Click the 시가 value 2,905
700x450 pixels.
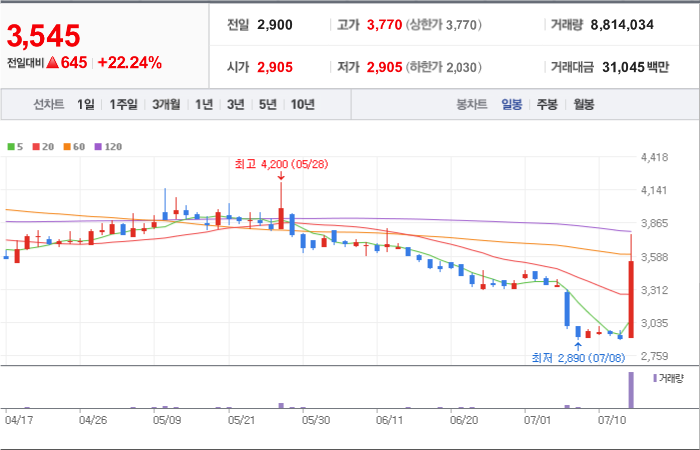click(x=275, y=67)
